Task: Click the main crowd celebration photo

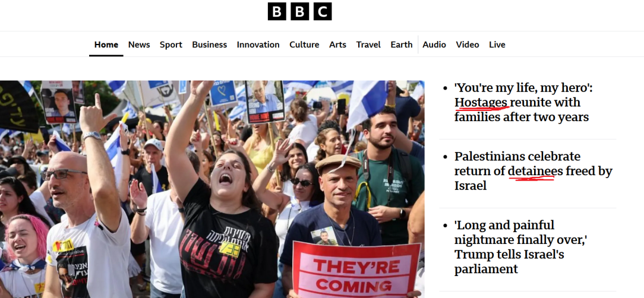Action: [x=212, y=189]
